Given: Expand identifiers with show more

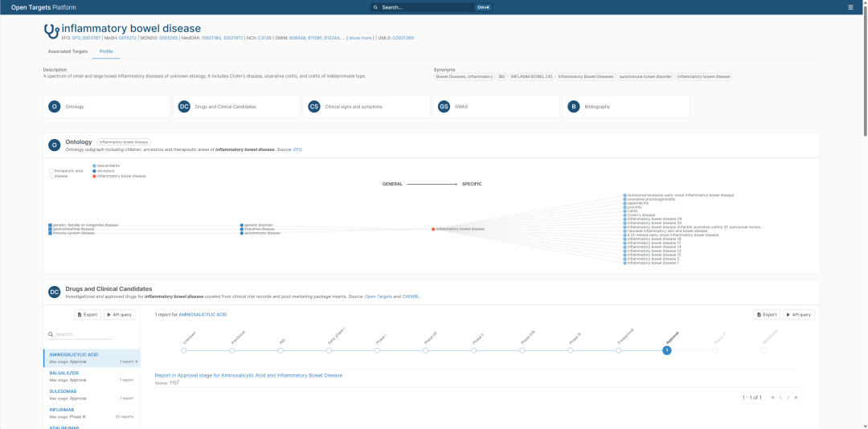Looking at the screenshot, I should [360, 38].
